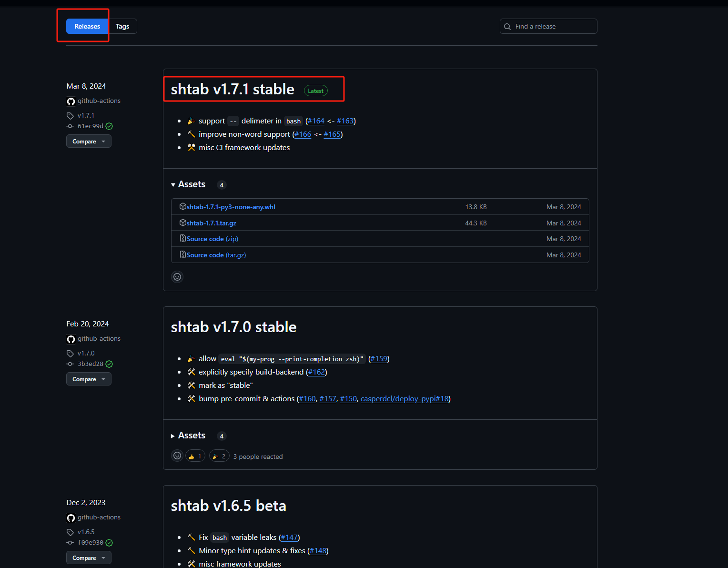The image size is (728, 568).
Task: Click the Find a release search field
Action: coord(553,26)
